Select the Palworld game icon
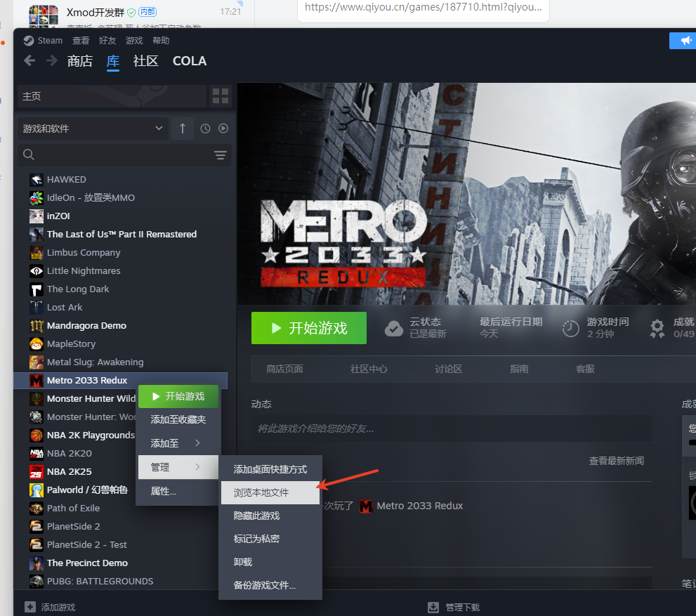696x616 pixels. [x=37, y=490]
